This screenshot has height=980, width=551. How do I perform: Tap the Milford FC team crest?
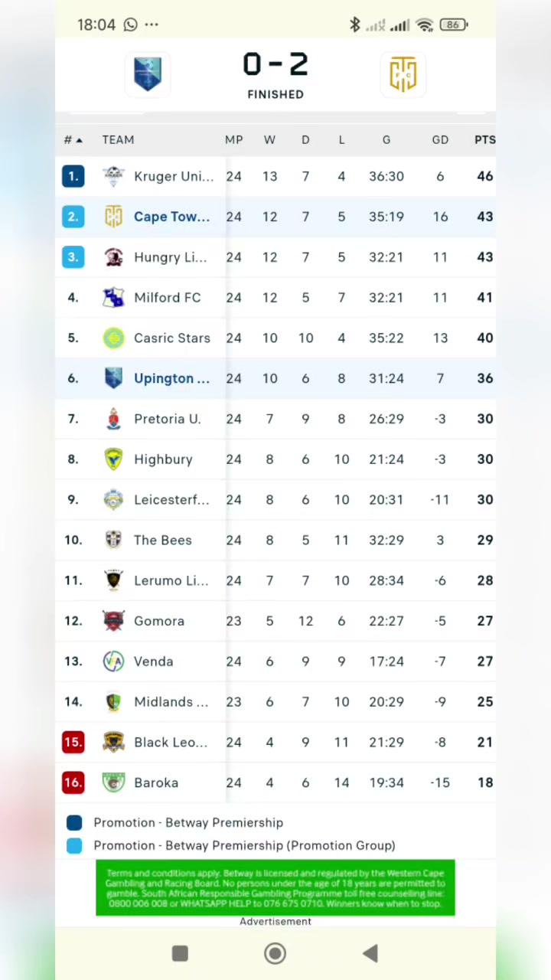(x=113, y=298)
